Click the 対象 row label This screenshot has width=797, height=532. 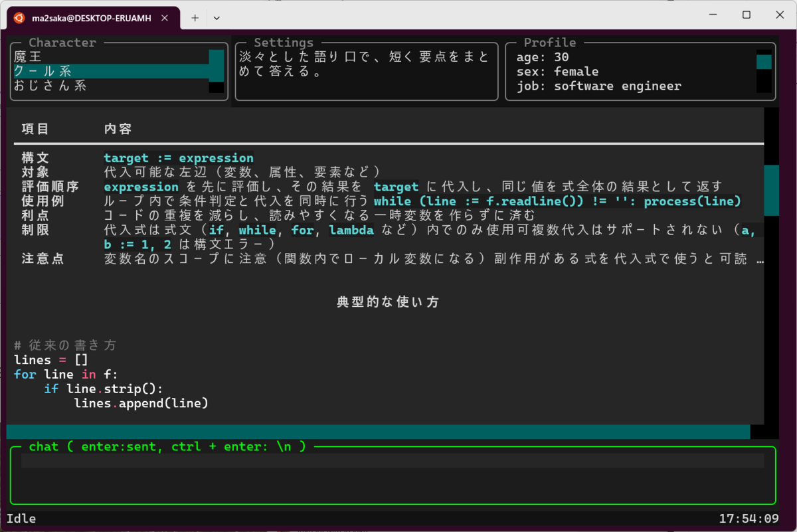point(35,173)
